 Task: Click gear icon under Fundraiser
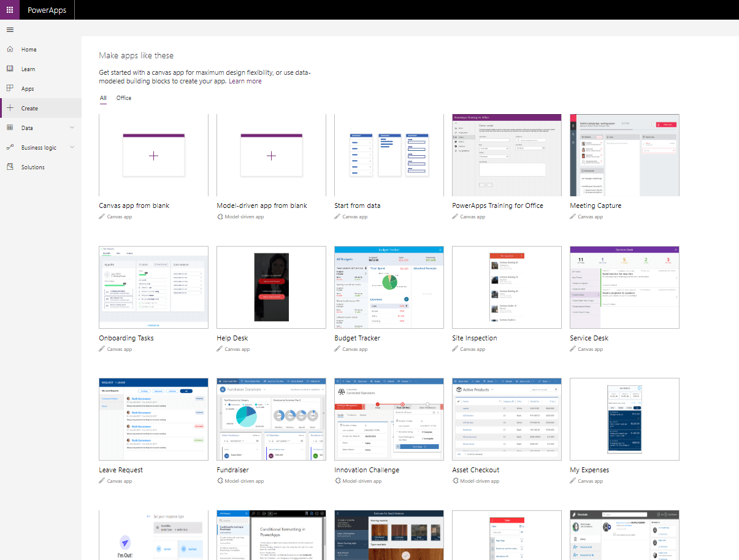(x=220, y=481)
